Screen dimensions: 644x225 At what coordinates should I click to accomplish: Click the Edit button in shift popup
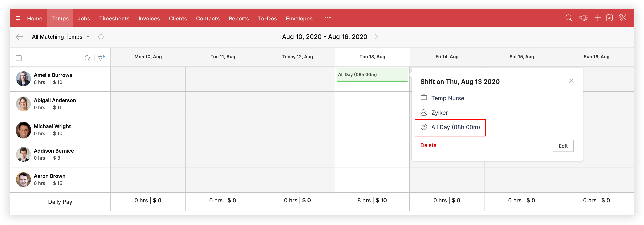tap(563, 146)
